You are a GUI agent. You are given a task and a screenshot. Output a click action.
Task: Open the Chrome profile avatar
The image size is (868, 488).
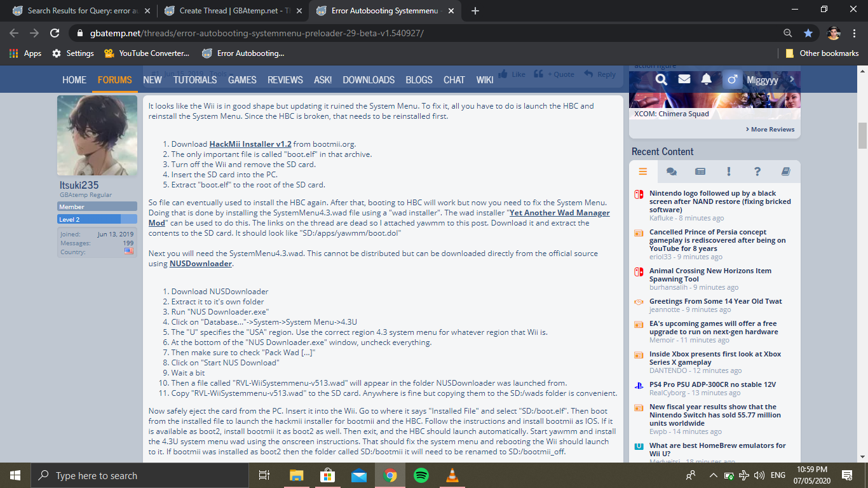pyautogui.click(x=834, y=33)
